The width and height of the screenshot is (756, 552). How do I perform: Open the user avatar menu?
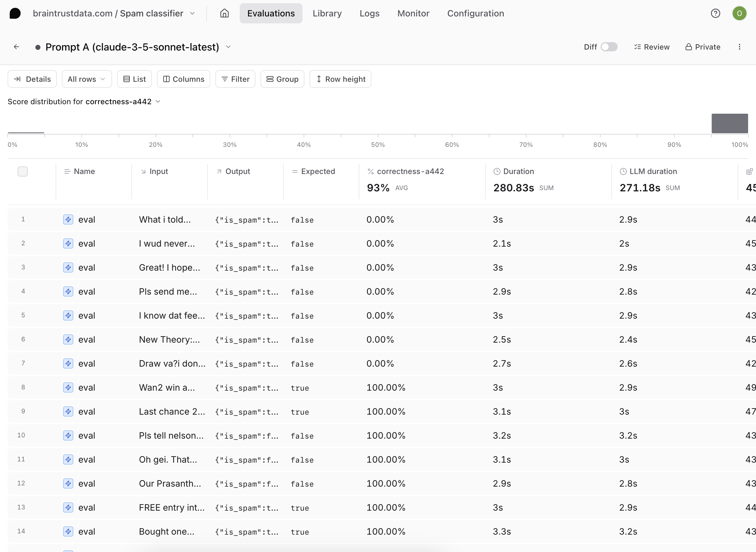coord(739,13)
